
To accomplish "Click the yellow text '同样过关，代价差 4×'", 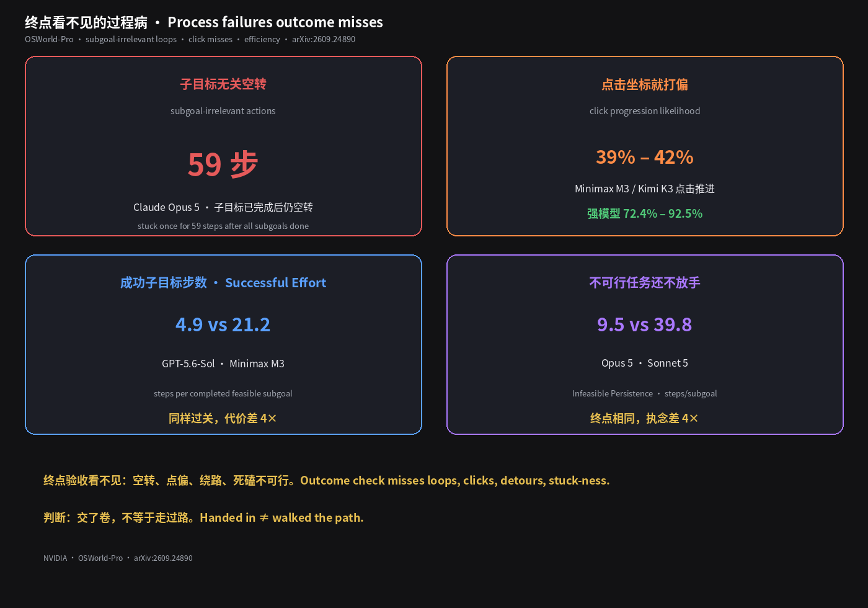I will click(223, 418).
